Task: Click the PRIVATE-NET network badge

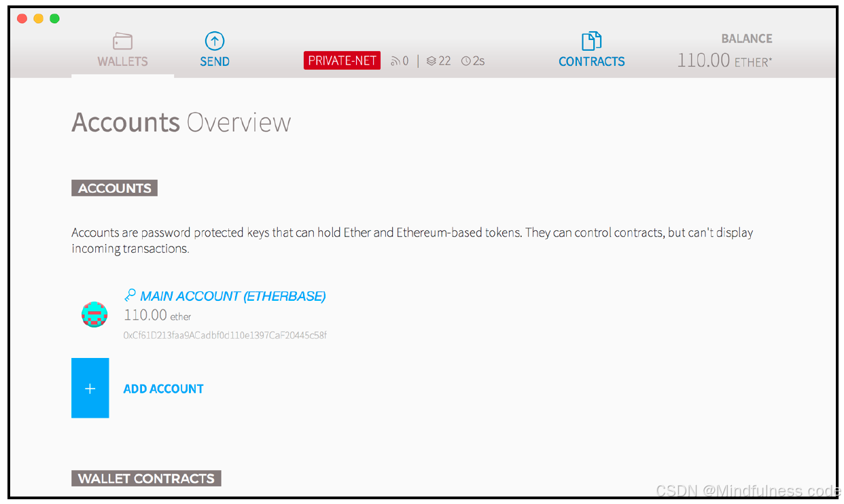Action: pyautogui.click(x=342, y=60)
